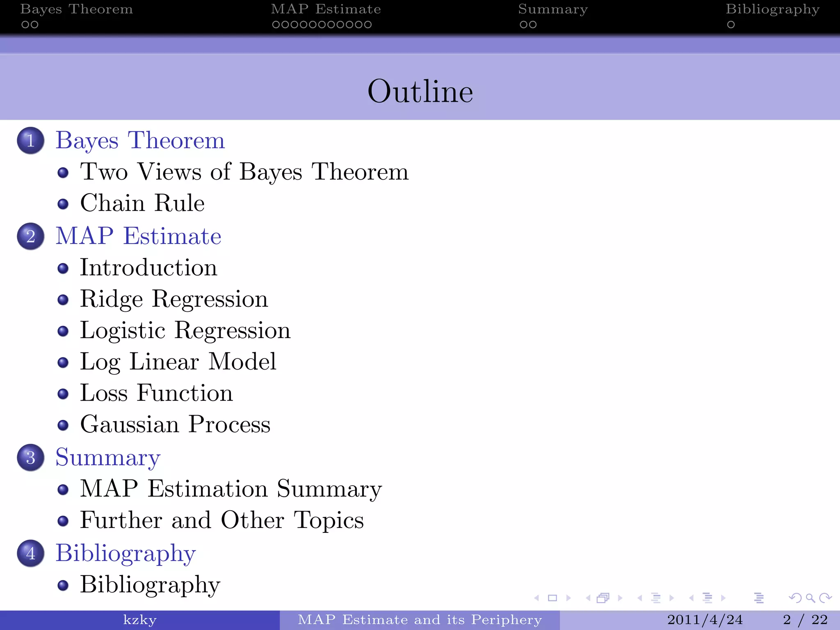The width and height of the screenshot is (840, 630).
Task: Click the next slide arrow icon
Action: 568,598
